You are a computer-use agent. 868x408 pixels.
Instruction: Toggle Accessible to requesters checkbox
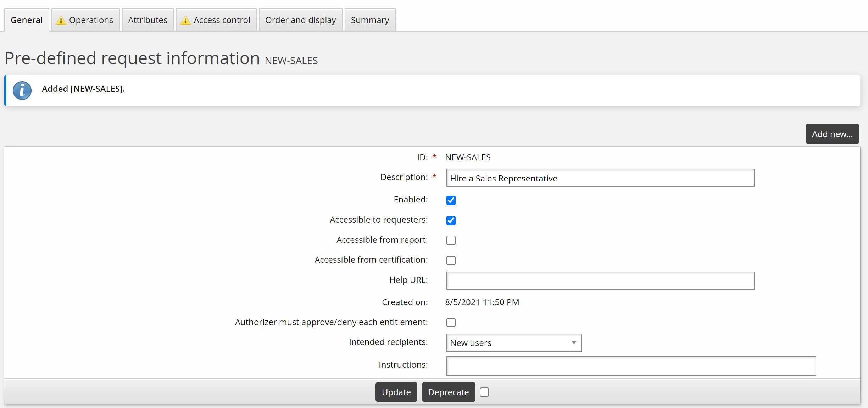click(451, 220)
